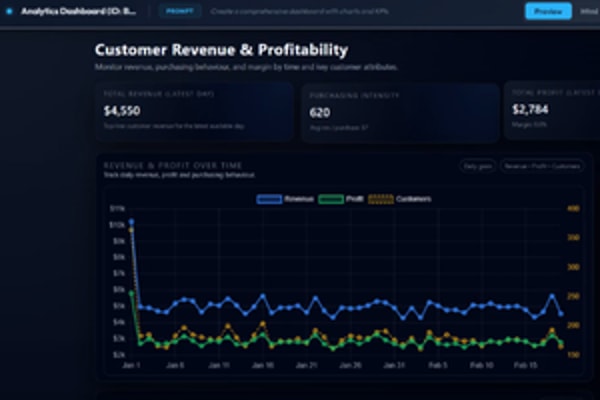Image resolution: width=600 pixels, height=400 pixels.
Task: Click the Jan 1 x-axis label
Action: point(131,365)
